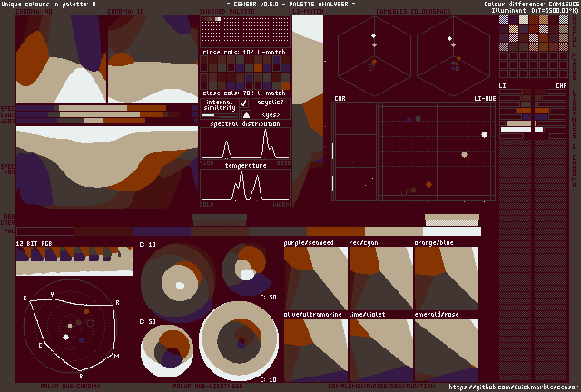Click the 12 BIT RGB preview strip
This screenshot has width=581, height=392.
[74, 260]
